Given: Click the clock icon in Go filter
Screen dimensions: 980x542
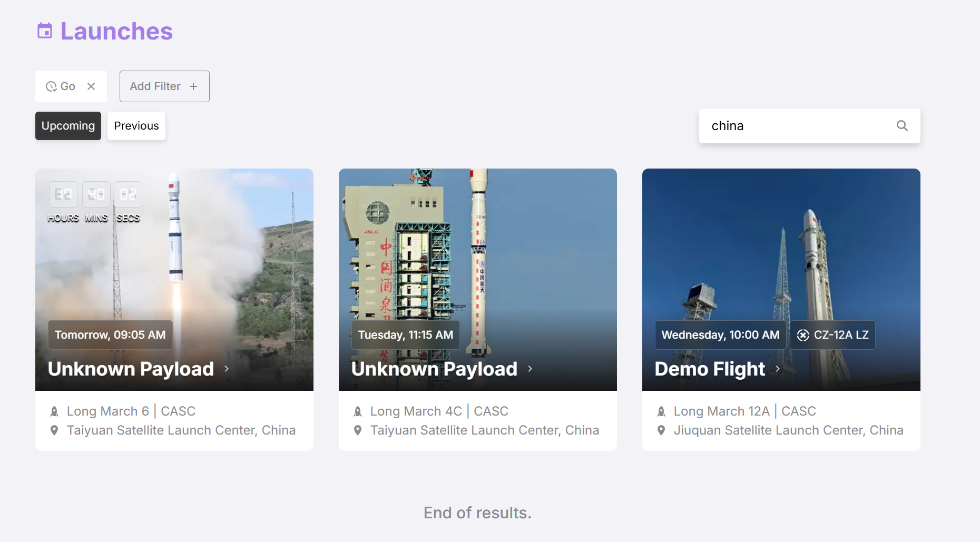Looking at the screenshot, I should click(51, 86).
